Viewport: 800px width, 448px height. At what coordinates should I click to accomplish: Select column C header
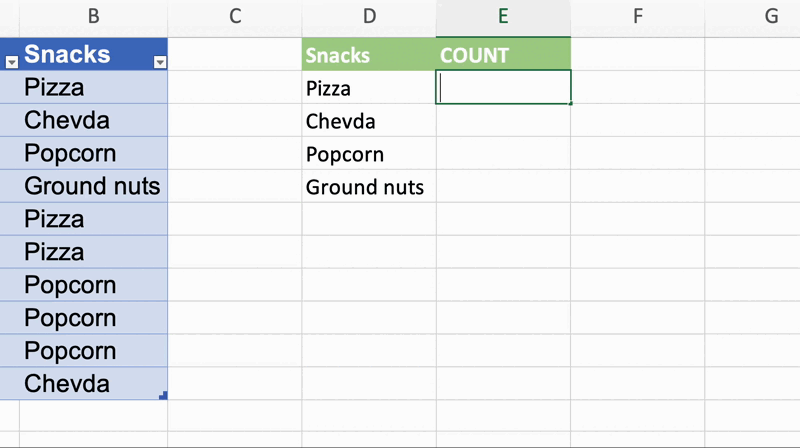235,16
